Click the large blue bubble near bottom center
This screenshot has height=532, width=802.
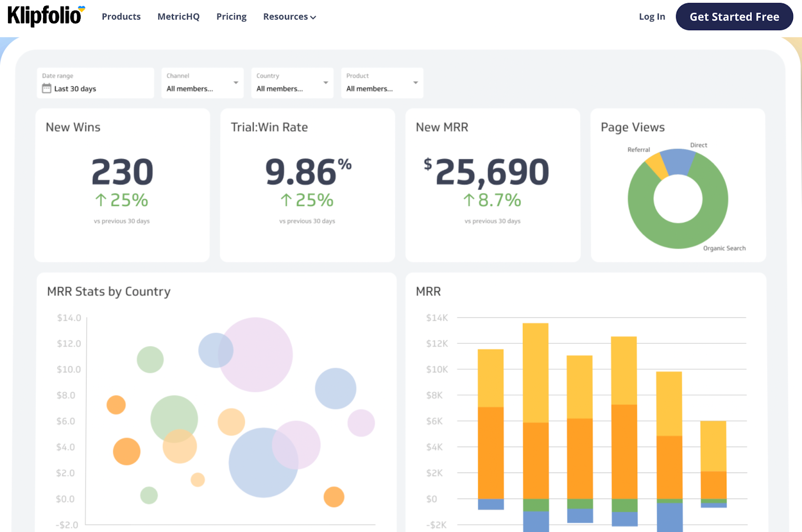tap(264, 462)
